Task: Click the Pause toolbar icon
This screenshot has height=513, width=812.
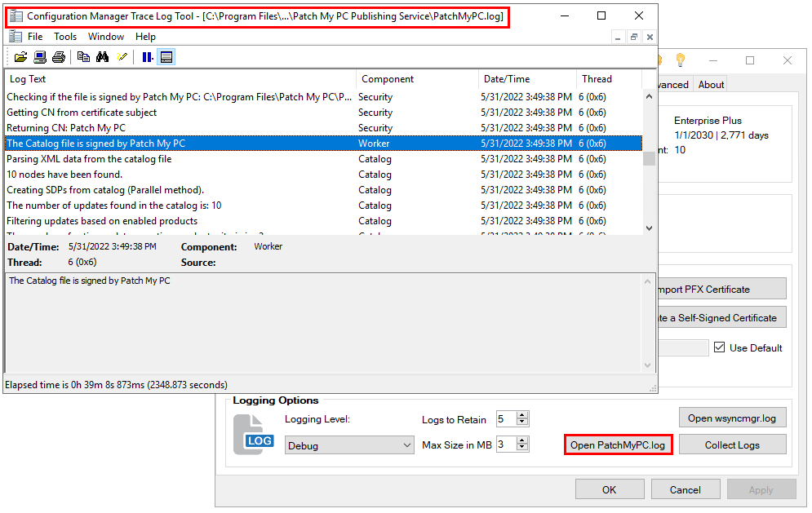Action: click(x=148, y=57)
